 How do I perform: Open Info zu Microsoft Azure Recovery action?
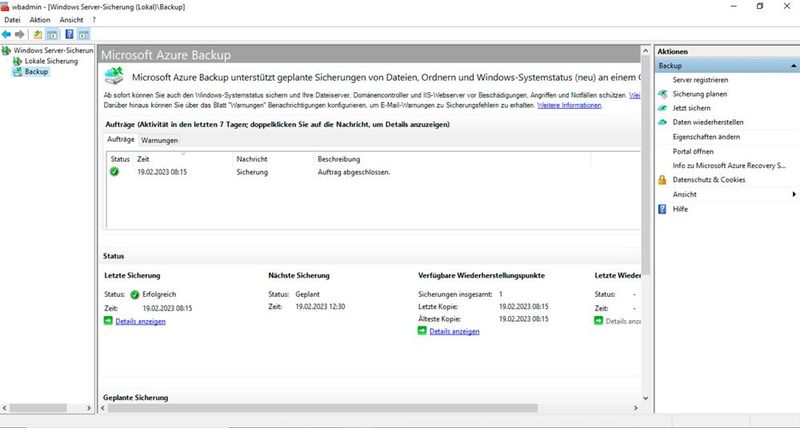[729, 166]
